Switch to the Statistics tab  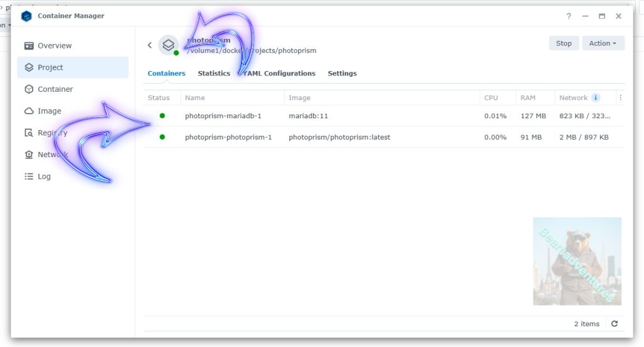coord(214,74)
